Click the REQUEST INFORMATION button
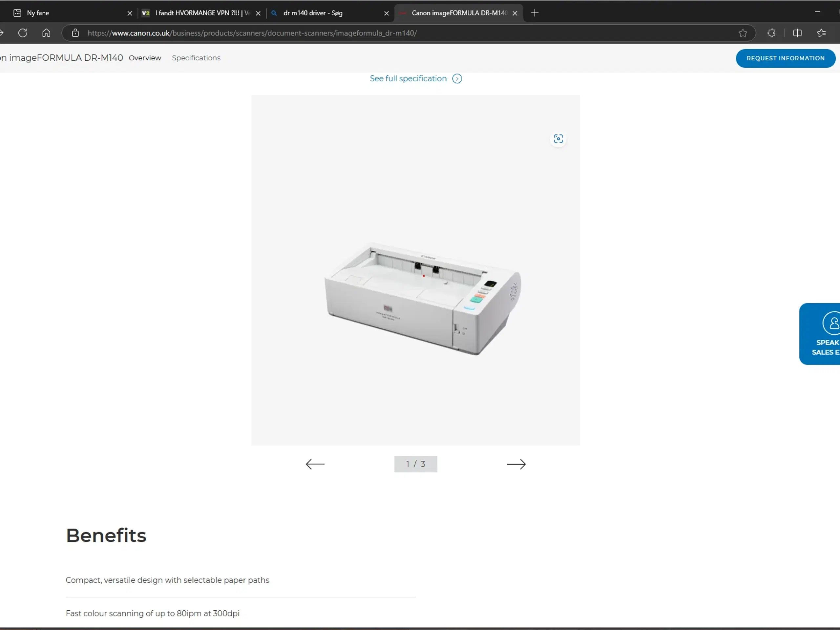Screen dimensions: 840x630 pyautogui.click(x=786, y=58)
